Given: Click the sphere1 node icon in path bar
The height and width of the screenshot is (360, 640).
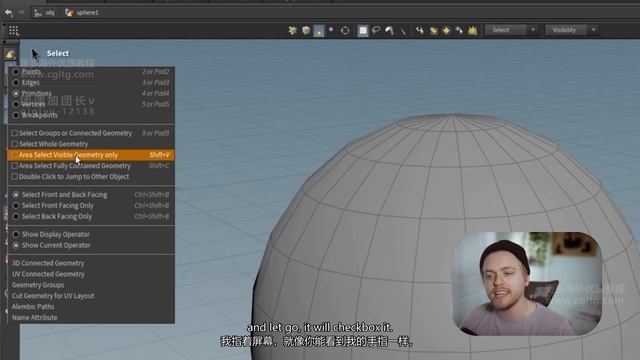Looking at the screenshot, I should 69,13.
